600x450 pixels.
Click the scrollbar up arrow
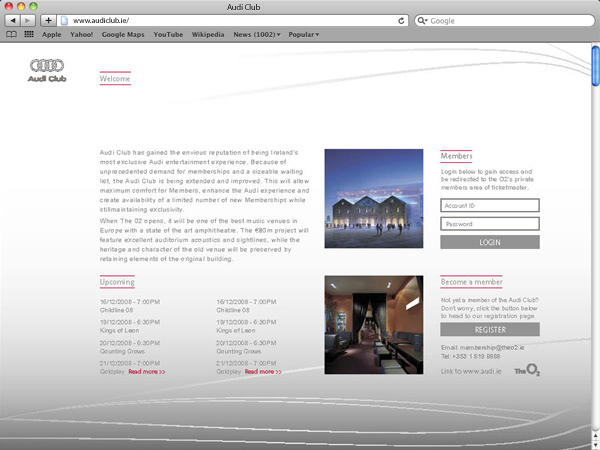[x=595, y=436]
